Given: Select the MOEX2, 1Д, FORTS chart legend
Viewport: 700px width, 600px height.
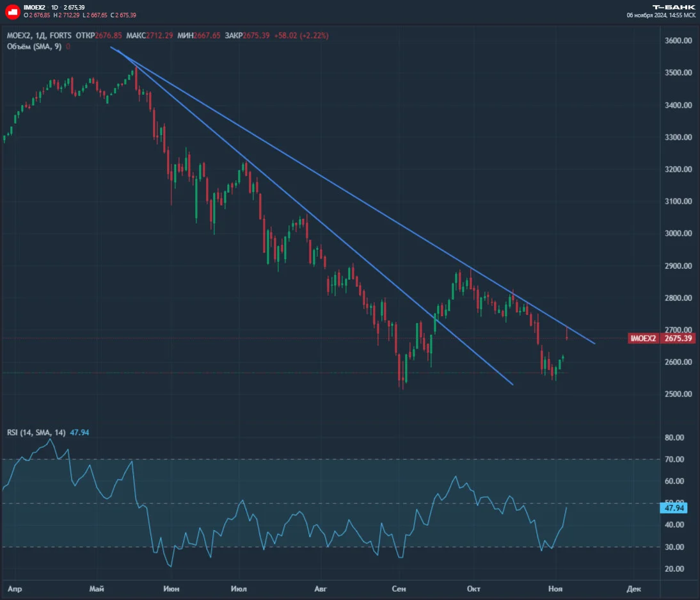Looking at the screenshot, I should (39, 35).
